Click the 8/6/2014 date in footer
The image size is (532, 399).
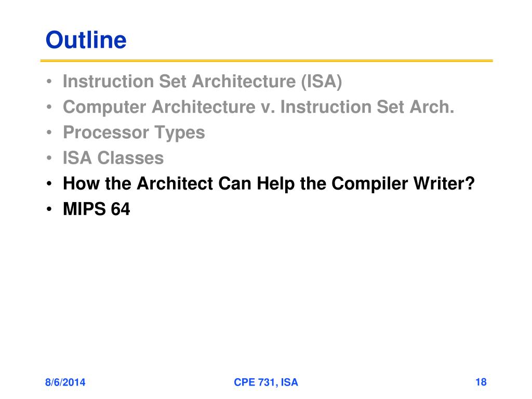pos(65,382)
